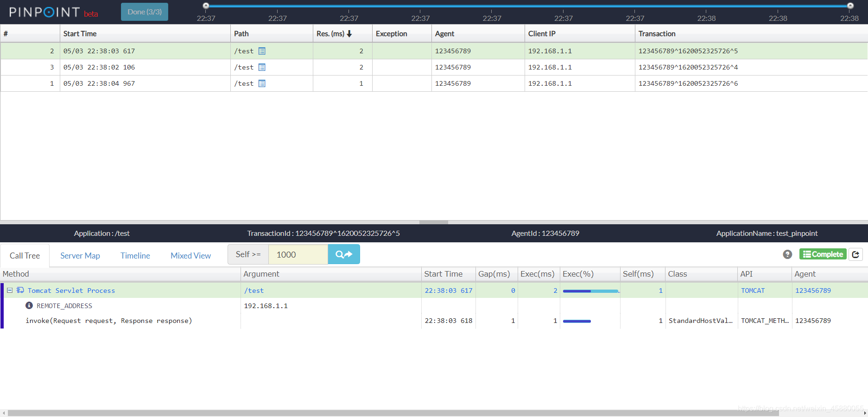Click the refresh/open-in-new-window icon beside Complete
This screenshot has height=417, width=868.
pyautogui.click(x=855, y=254)
